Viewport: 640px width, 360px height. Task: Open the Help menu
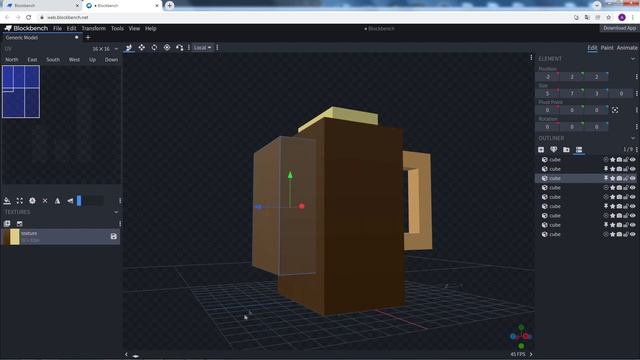click(x=151, y=29)
